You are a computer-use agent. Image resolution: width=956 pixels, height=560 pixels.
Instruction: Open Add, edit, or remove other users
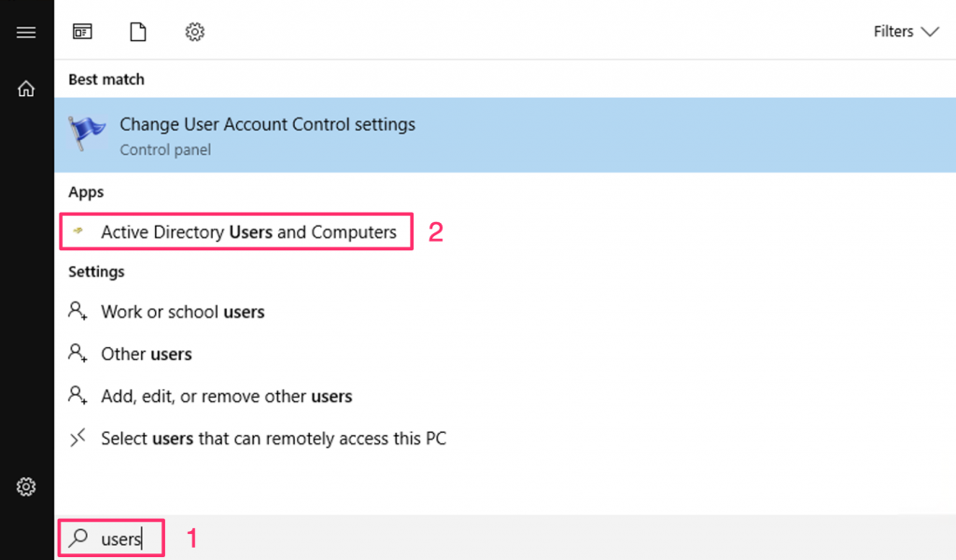[x=226, y=396]
